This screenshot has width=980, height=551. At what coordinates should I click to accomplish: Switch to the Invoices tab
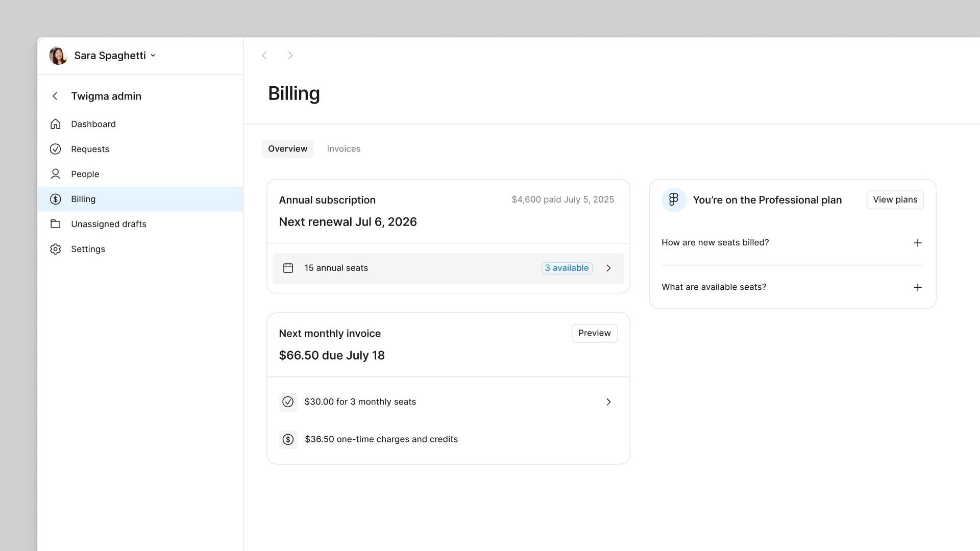click(x=344, y=149)
